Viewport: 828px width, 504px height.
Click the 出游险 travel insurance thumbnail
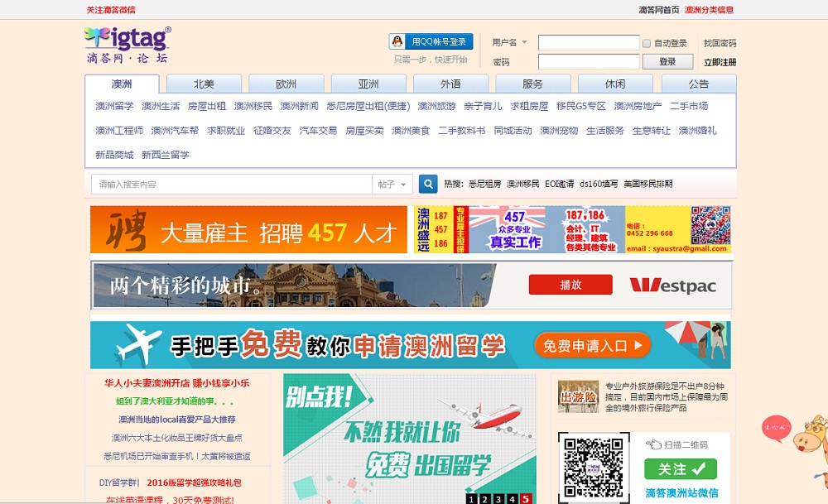pyautogui.click(x=578, y=396)
